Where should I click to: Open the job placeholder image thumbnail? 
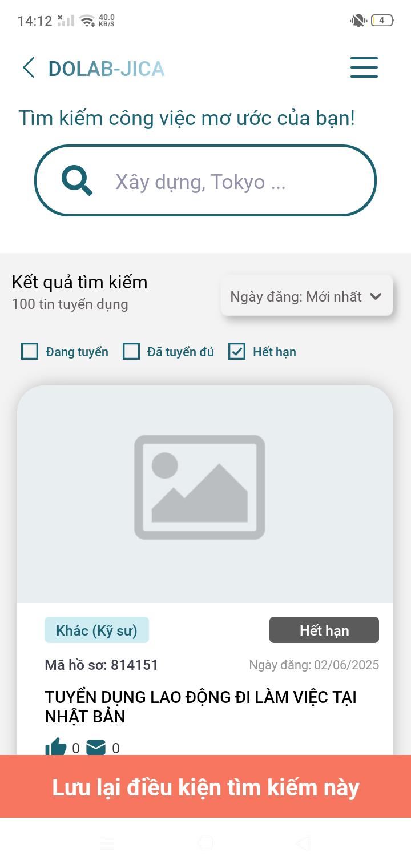[205, 494]
